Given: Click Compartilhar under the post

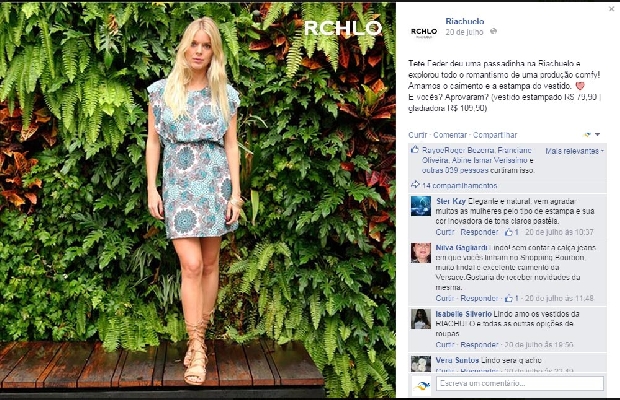Looking at the screenshot, I should [495, 135].
